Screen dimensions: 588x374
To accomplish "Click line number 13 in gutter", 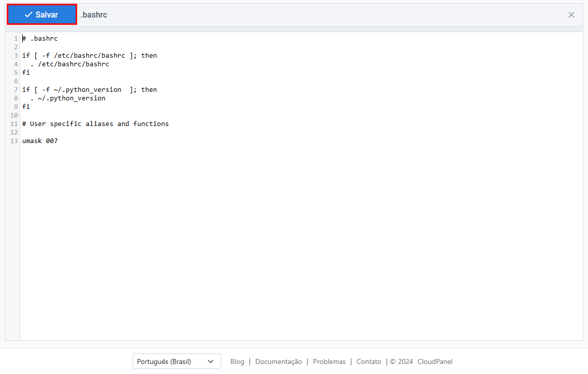I will 14,141.
